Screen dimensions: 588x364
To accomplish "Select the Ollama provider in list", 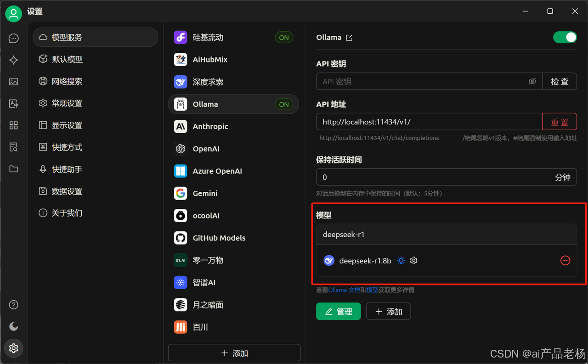I will click(x=233, y=104).
